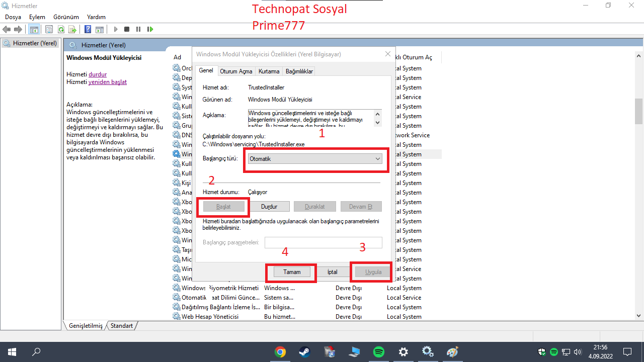Open Spotify from the taskbar
The height and width of the screenshot is (362, 644).
point(379,352)
